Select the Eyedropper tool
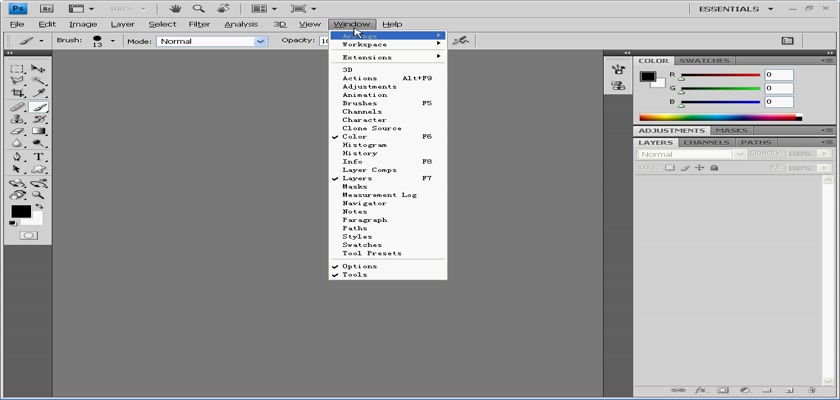Image resolution: width=840 pixels, height=400 pixels. click(x=38, y=93)
